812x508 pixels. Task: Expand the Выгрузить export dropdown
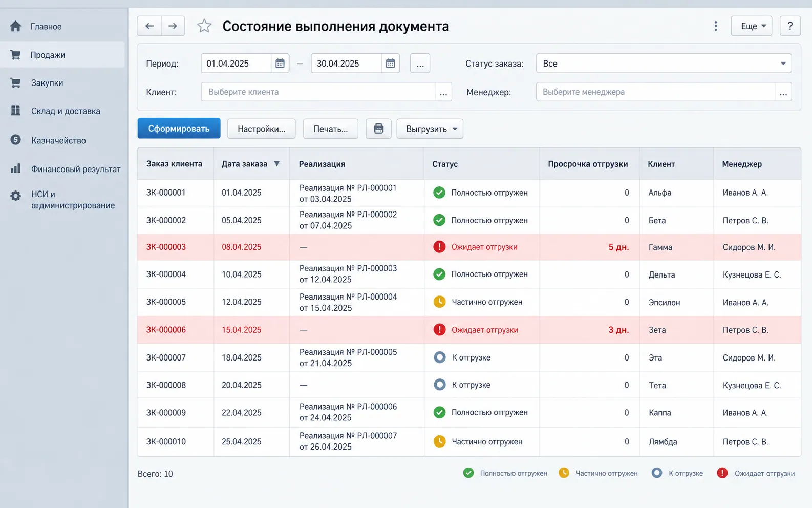[430, 129]
